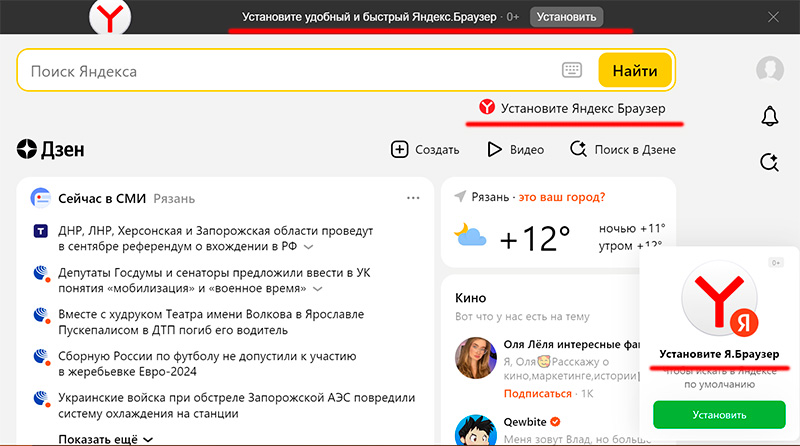Close the top install banner

coord(773,17)
